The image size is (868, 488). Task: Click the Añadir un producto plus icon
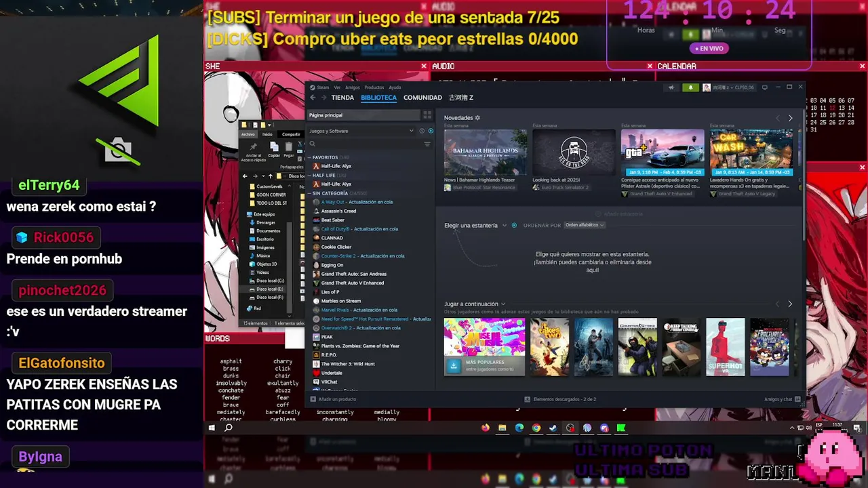tap(313, 399)
